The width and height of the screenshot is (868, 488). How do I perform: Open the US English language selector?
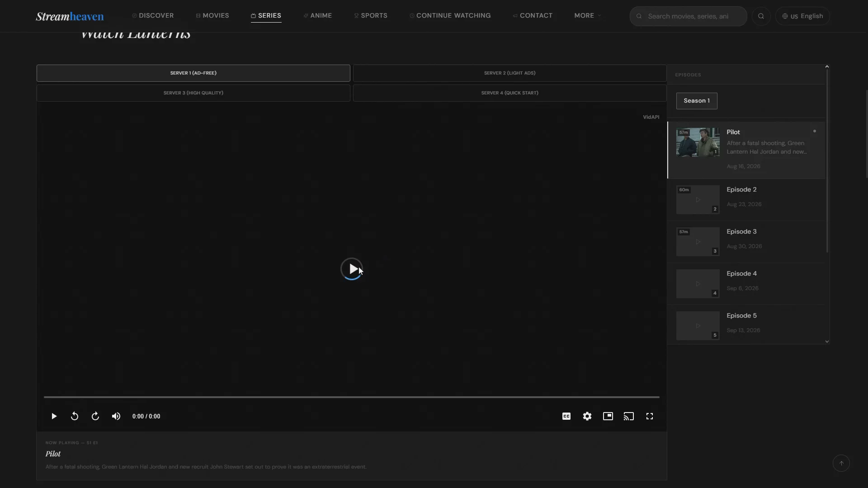(802, 16)
